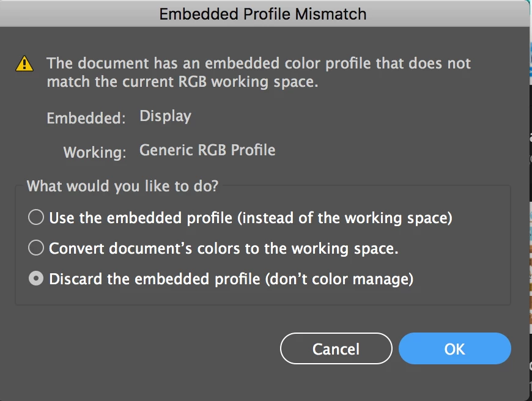Click the 'Embedded:' field label

pyautogui.click(x=86, y=118)
